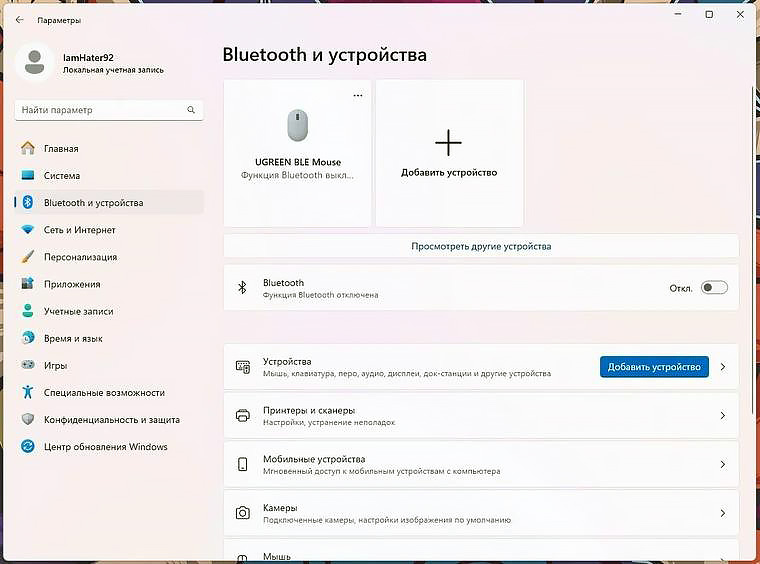Click the Bluetooth symbol in the Bluetooth row

(x=242, y=288)
